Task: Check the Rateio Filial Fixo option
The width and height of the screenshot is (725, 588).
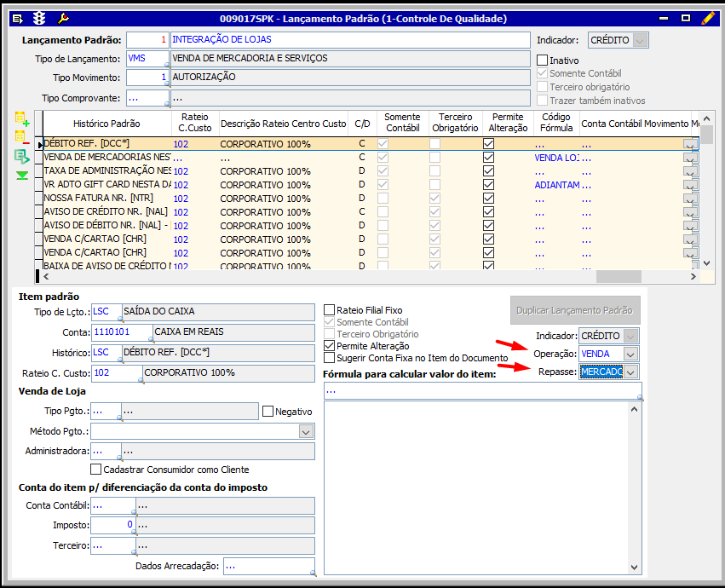Action: pyautogui.click(x=330, y=310)
